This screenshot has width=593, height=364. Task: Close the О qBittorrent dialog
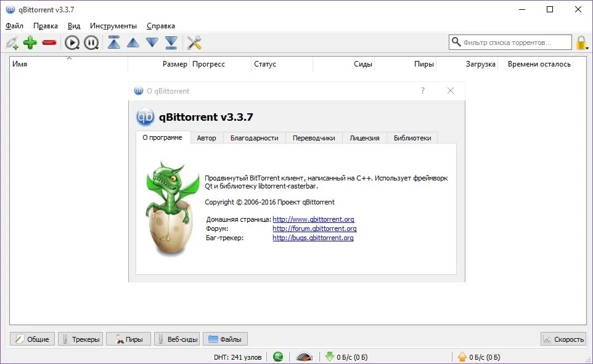tap(451, 91)
